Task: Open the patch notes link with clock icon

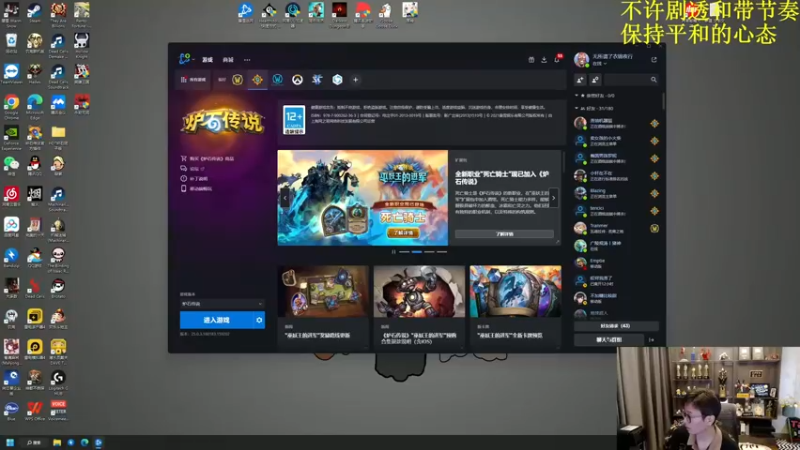Action: (194, 179)
